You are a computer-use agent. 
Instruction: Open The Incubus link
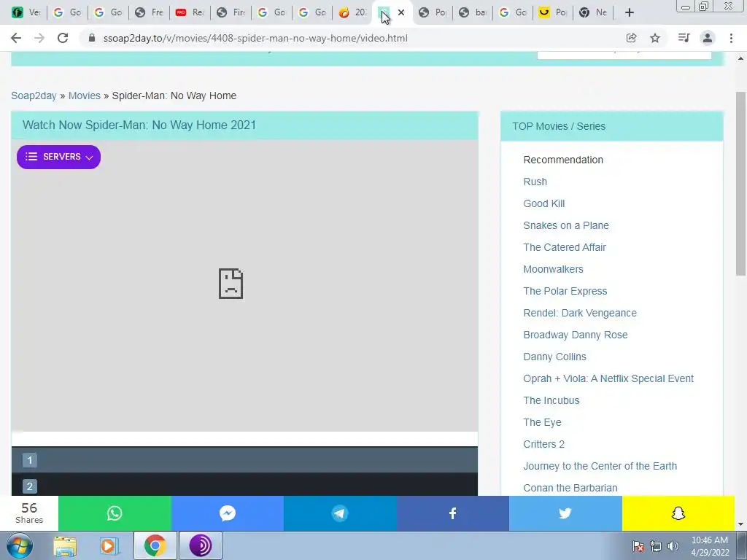[551, 401]
